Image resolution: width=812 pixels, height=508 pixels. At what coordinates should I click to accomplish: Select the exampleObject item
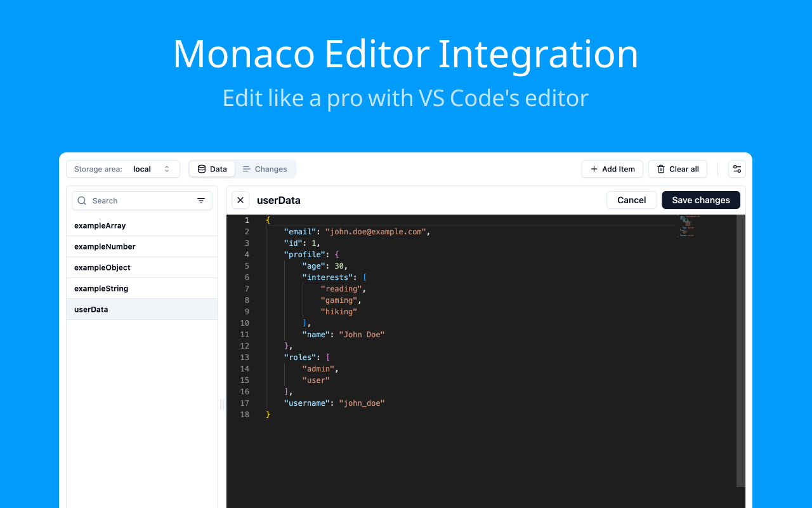[x=142, y=267]
